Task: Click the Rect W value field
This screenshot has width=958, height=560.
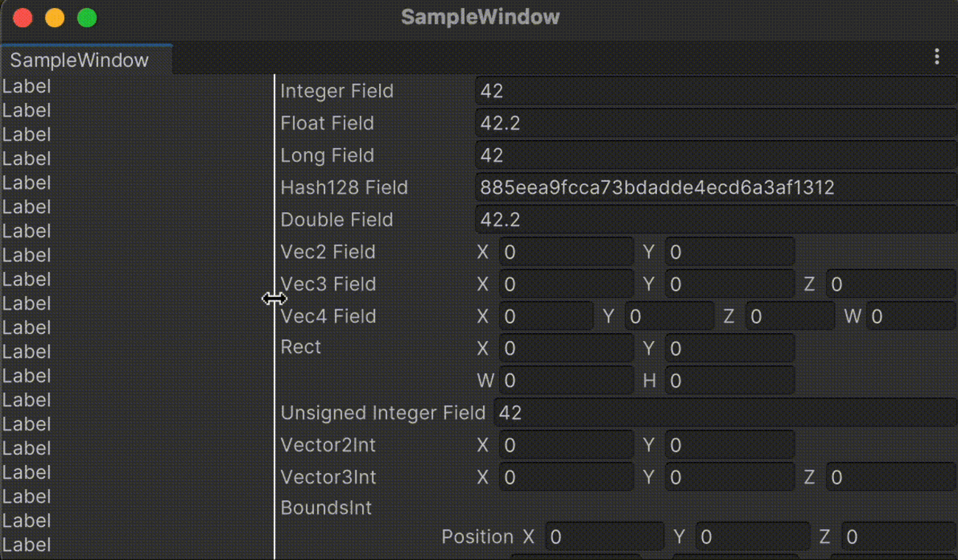Action: (x=566, y=381)
